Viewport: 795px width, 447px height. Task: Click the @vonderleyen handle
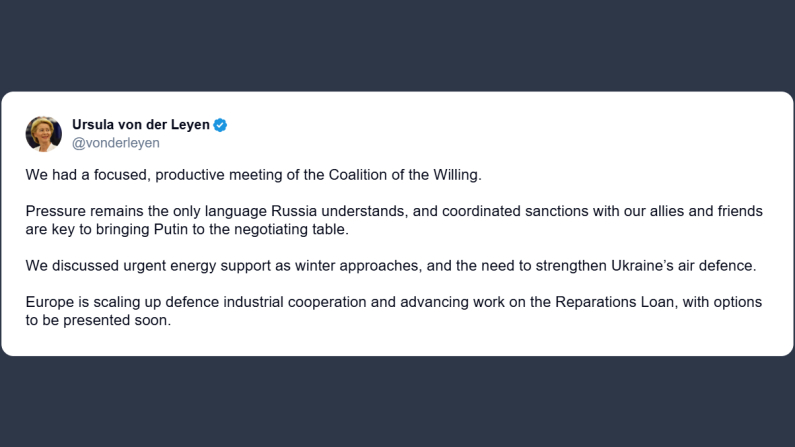pos(115,143)
